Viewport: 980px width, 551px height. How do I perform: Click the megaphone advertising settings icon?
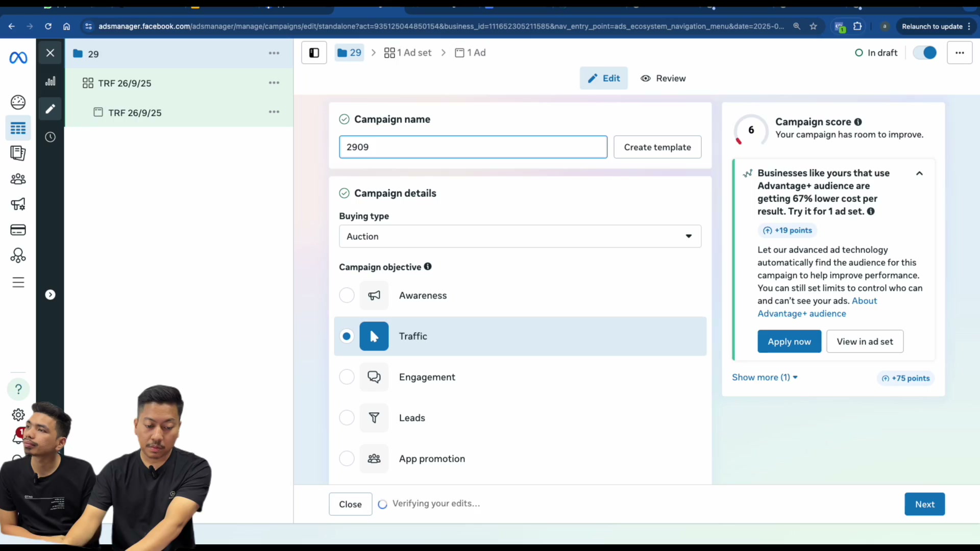(x=18, y=205)
